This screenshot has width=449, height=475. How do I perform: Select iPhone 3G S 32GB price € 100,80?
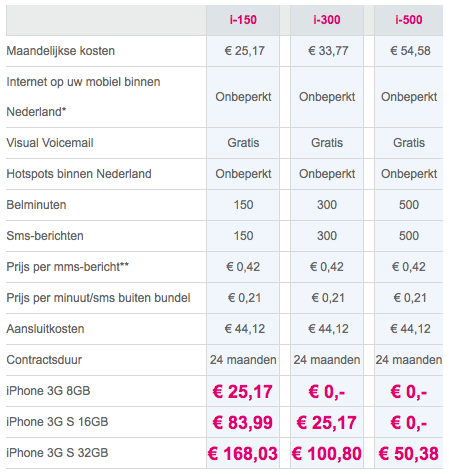327,454
